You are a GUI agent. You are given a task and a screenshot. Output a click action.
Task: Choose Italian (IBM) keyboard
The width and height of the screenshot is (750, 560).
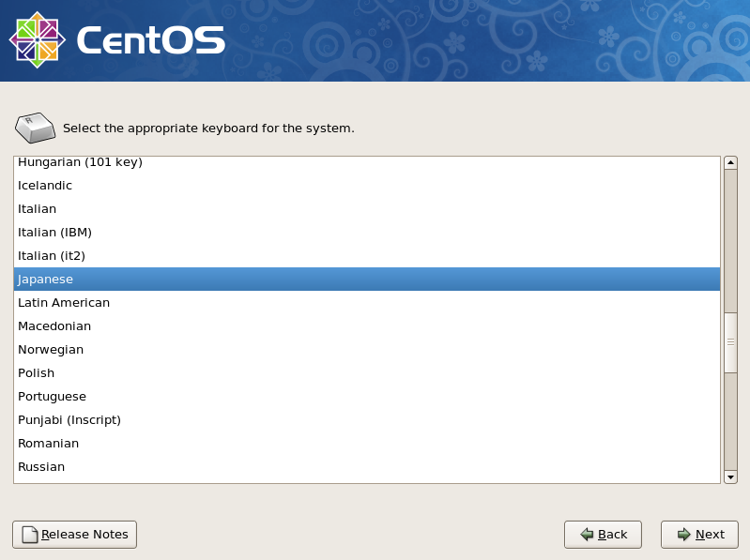tap(367, 233)
